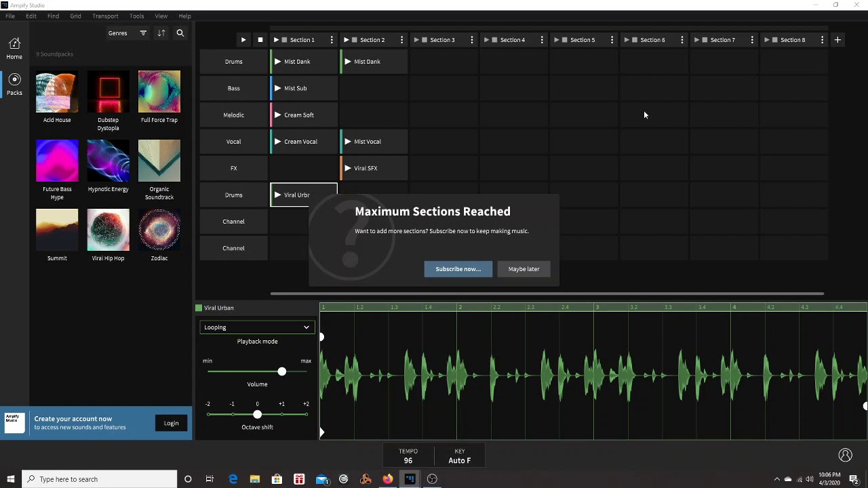This screenshot has height=488, width=868.
Task: Dismiss dialog with Maybe later
Action: click(x=524, y=269)
